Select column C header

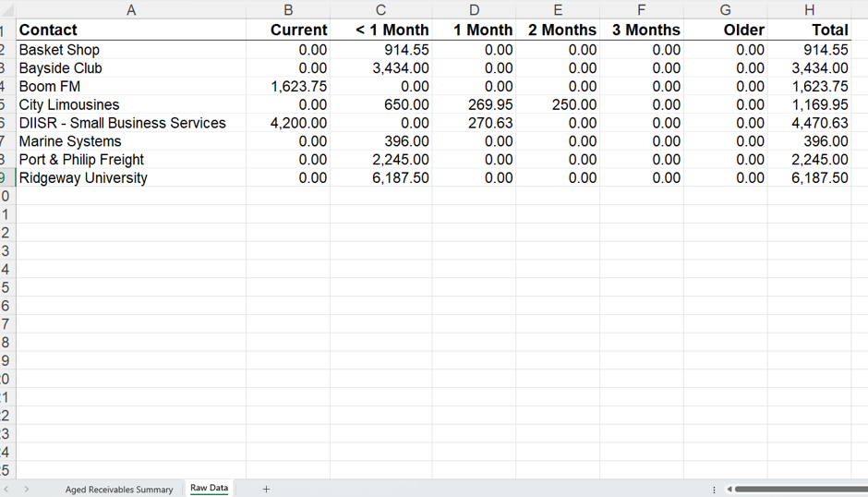coord(380,9)
